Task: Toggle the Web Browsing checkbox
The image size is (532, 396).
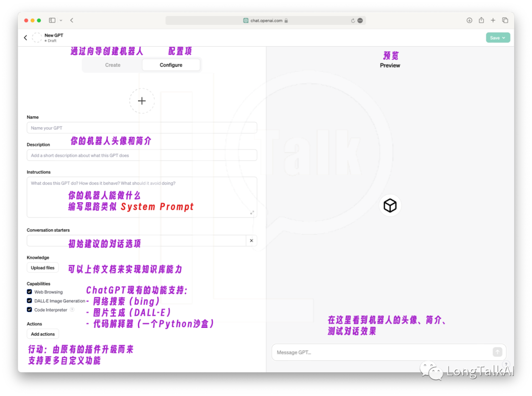Action: [x=30, y=292]
